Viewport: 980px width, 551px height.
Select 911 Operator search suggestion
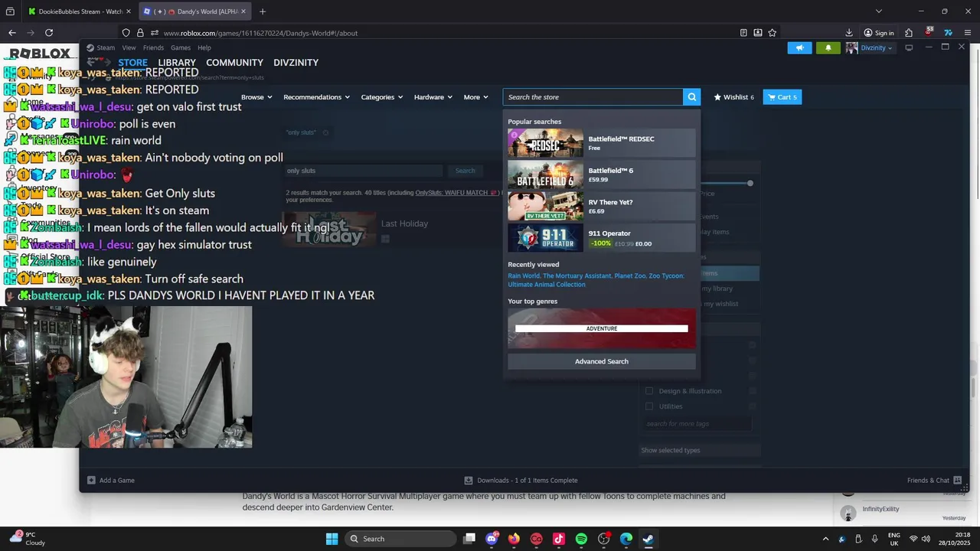602,238
